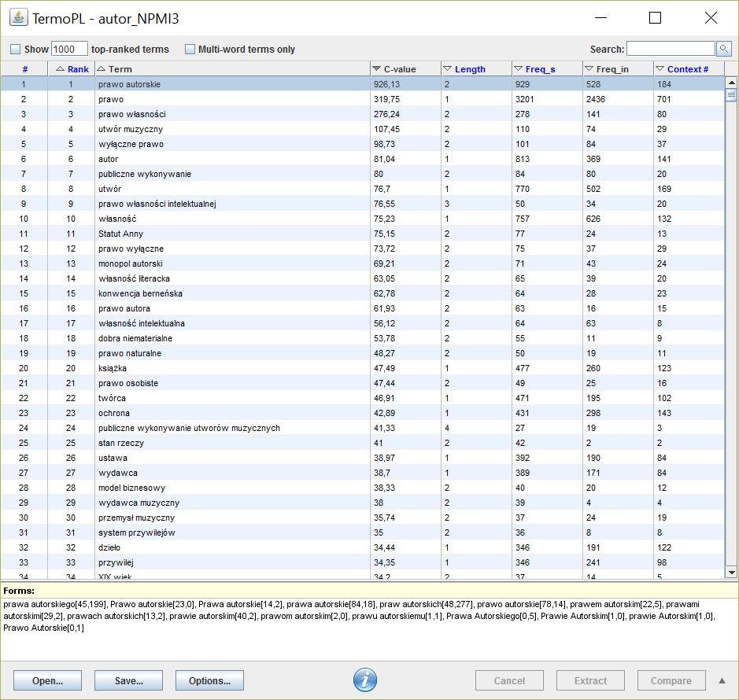Image resolution: width=739 pixels, height=700 pixels.
Task: Select the term 'wyłączne prawo'
Action: [131, 144]
